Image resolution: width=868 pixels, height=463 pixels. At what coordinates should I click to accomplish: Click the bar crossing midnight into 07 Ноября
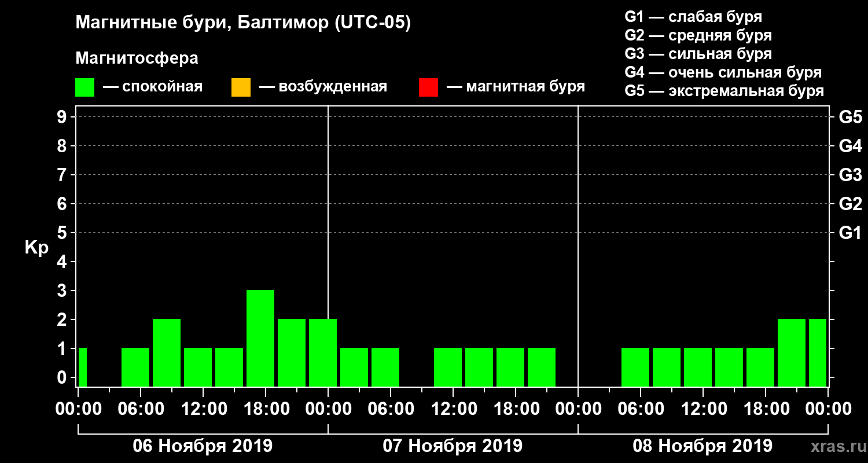(323, 352)
